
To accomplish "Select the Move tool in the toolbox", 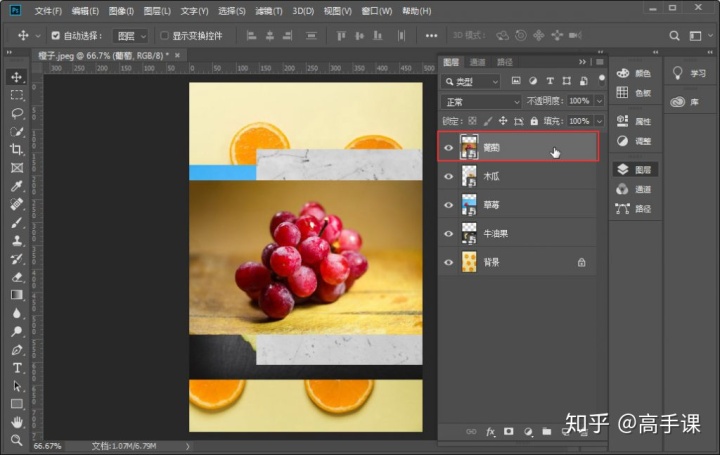I will point(17,77).
